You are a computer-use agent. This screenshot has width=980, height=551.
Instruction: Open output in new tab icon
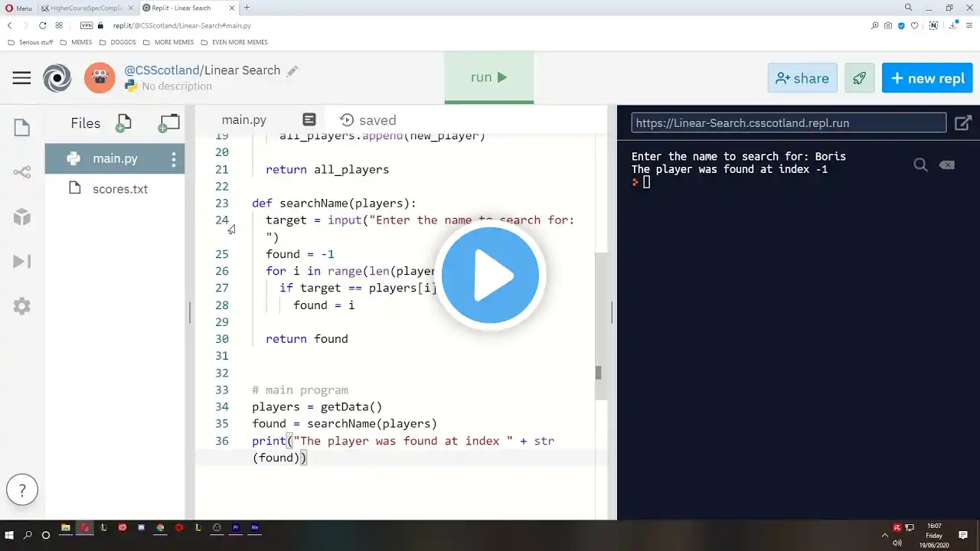pyautogui.click(x=963, y=122)
